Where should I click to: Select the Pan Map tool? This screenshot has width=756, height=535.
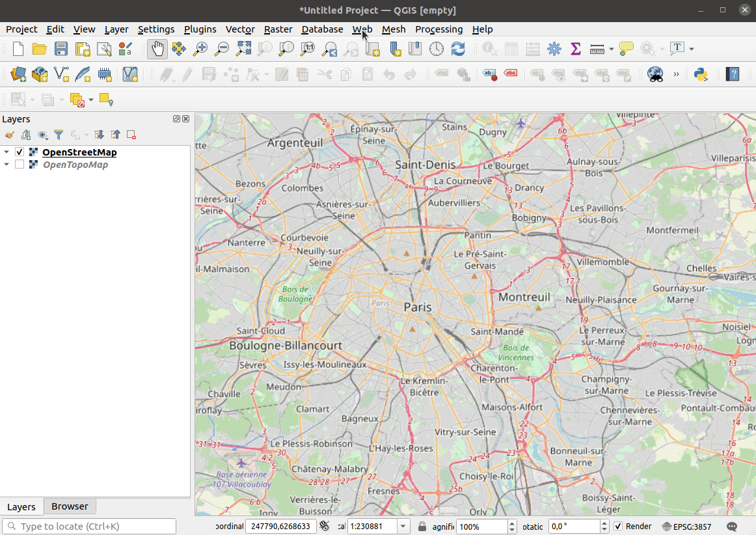(x=157, y=49)
